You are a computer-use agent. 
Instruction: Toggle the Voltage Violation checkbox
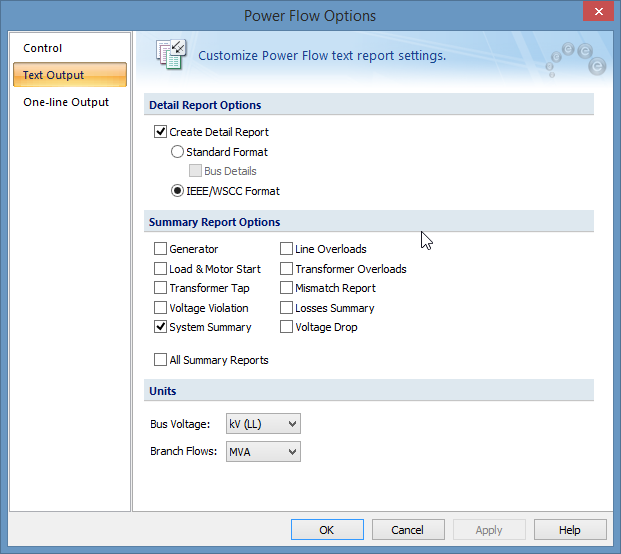(161, 308)
